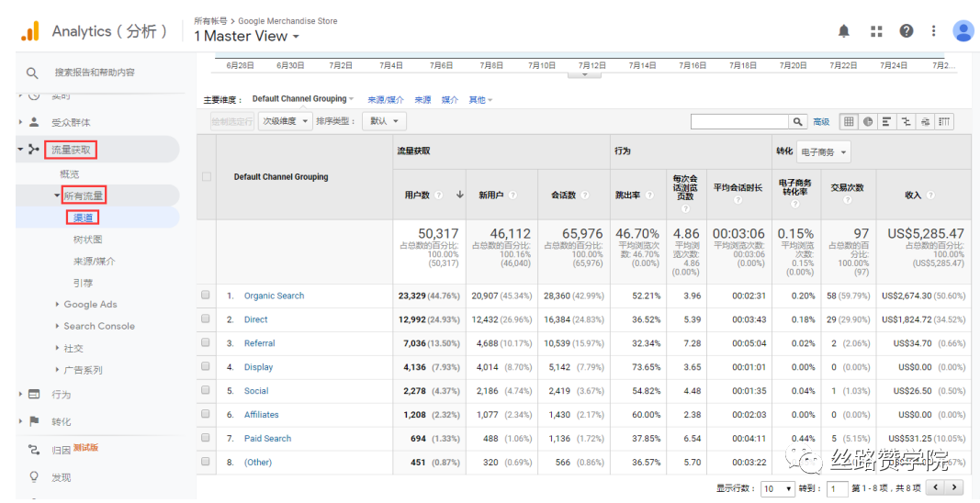Click the timeline chart collapse handle

click(x=584, y=74)
